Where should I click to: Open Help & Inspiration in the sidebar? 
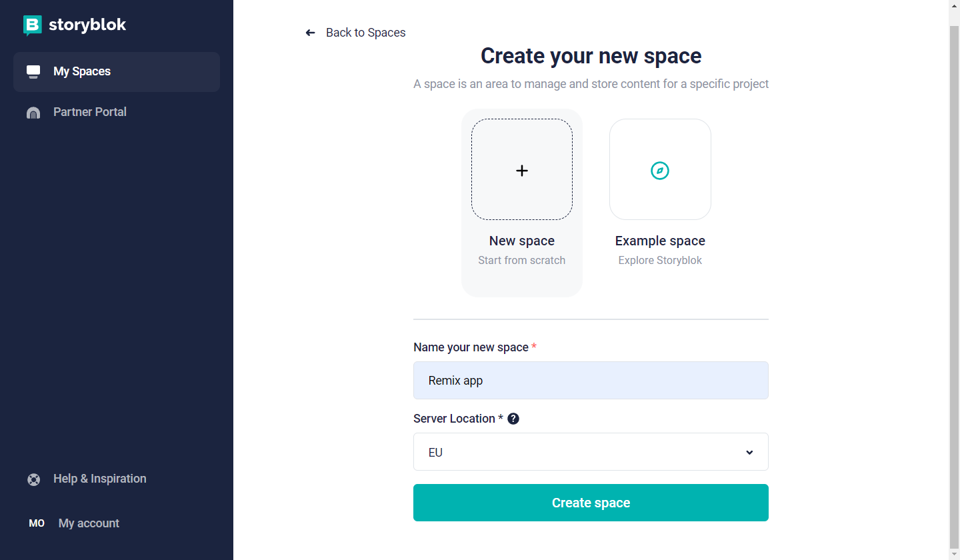(117, 479)
